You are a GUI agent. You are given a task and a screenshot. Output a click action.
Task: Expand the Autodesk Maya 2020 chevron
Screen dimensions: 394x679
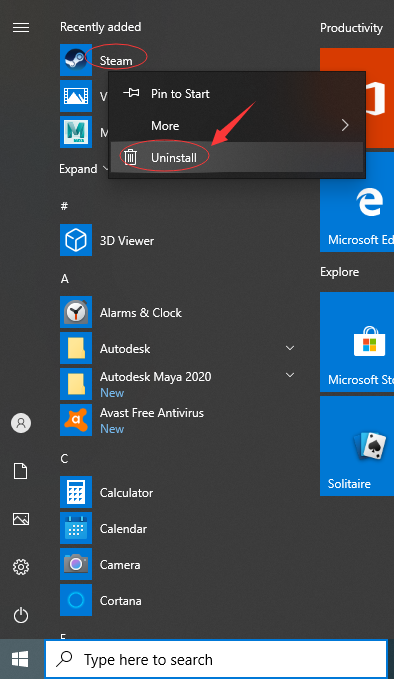290,375
